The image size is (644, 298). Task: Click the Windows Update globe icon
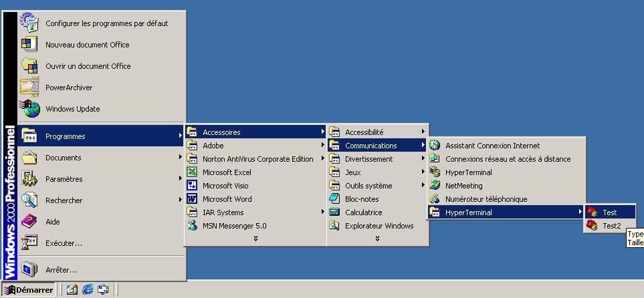click(x=29, y=109)
